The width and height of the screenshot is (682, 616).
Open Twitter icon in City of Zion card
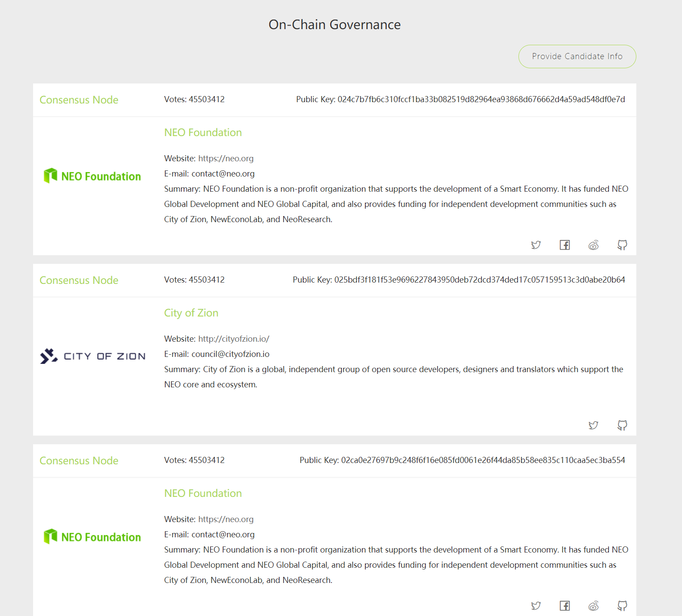tap(594, 425)
